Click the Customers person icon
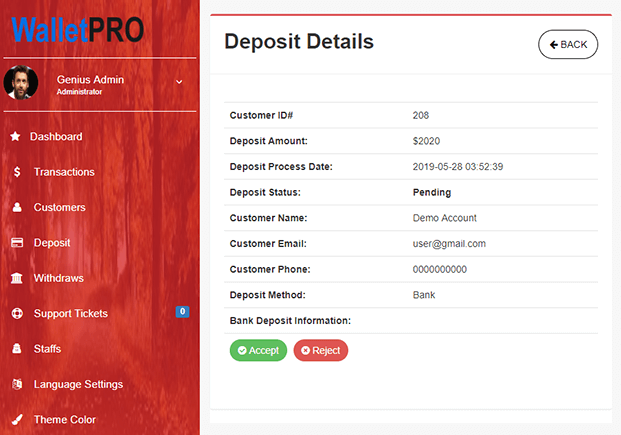This screenshot has width=621, height=435. 17,207
